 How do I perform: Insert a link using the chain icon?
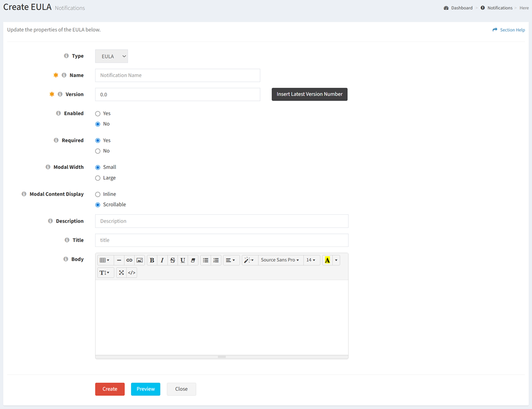click(129, 260)
